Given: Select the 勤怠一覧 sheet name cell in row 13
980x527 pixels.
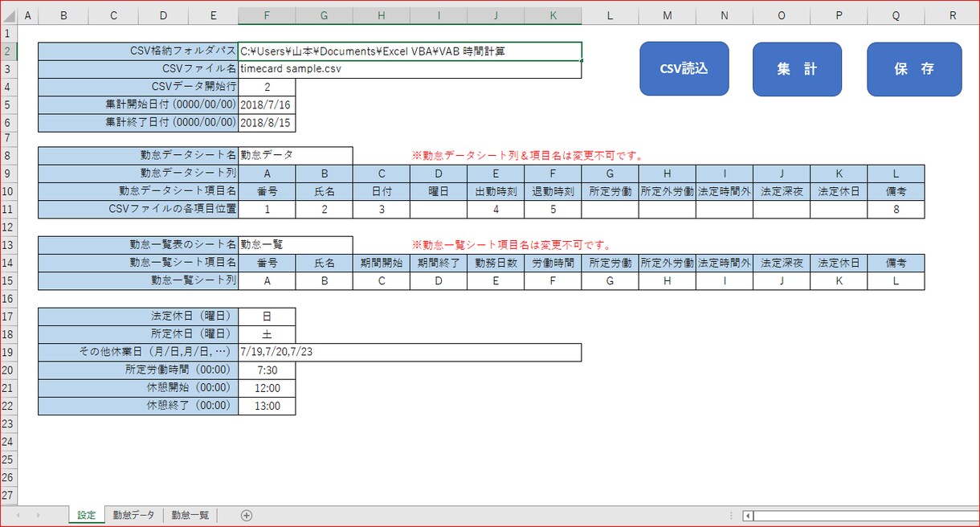Looking at the screenshot, I should pos(296,244).
